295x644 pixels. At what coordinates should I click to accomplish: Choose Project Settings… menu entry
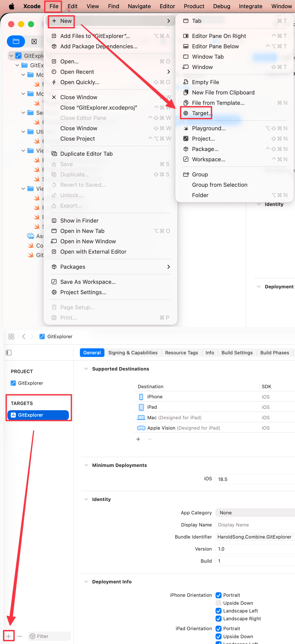point(83,292)
